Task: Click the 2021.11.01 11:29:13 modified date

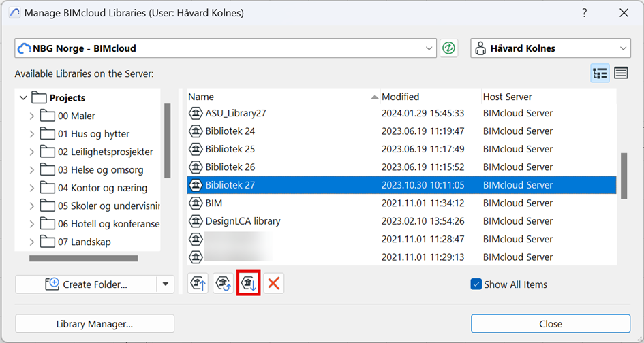Action: pos(423,257)
